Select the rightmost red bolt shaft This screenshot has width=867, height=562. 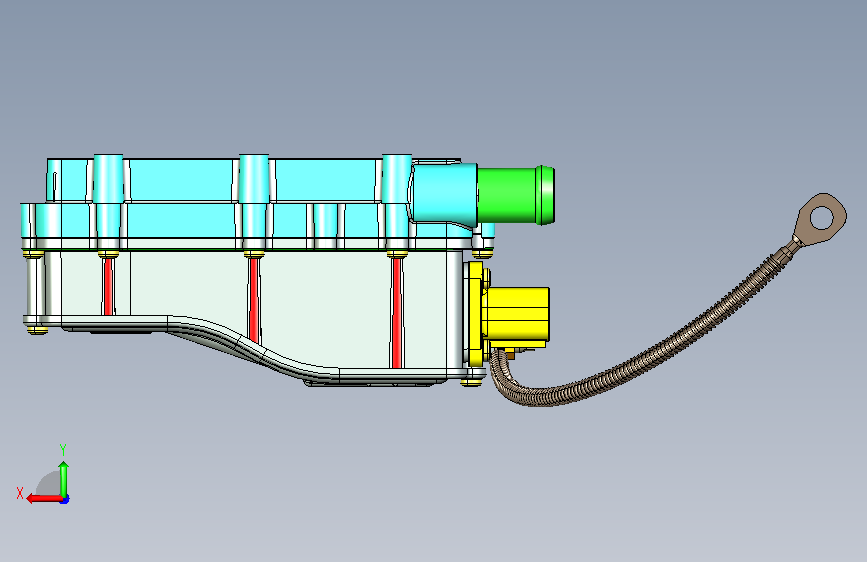coord(396,313)
